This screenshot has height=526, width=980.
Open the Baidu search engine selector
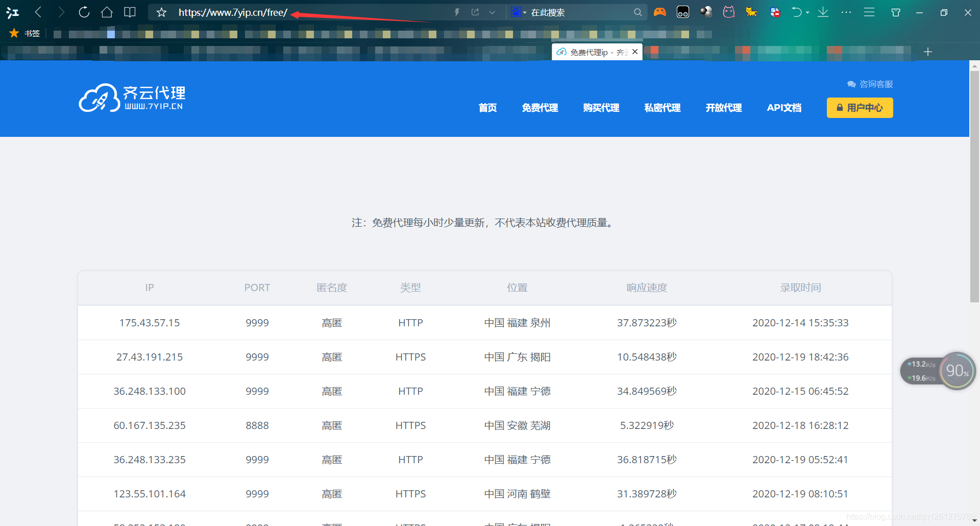tap(519, 12)
